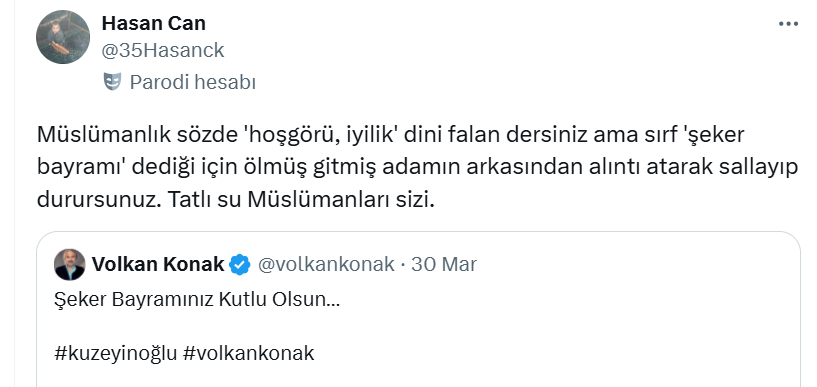Visit the @volkankonak handle
The width and height of the screenshot is (817, 387).
[326, 264]
